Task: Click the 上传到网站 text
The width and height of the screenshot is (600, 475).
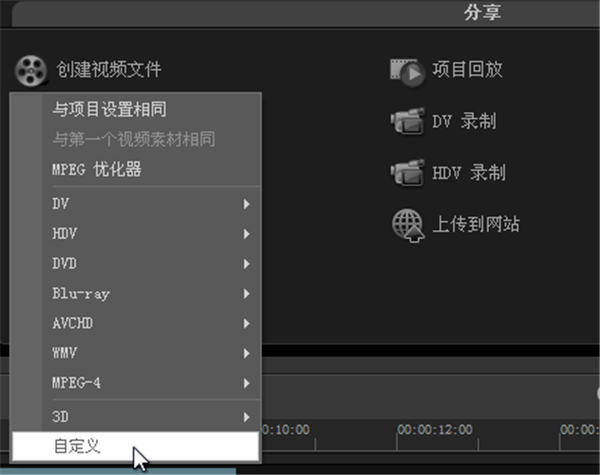Action: [x=476, y=224]
